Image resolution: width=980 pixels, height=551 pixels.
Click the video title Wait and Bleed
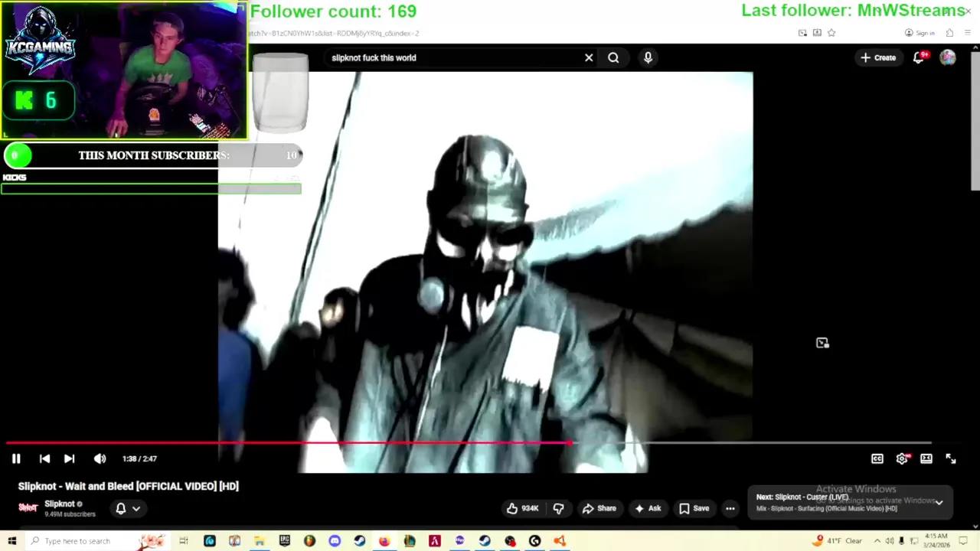pos(128,486)
